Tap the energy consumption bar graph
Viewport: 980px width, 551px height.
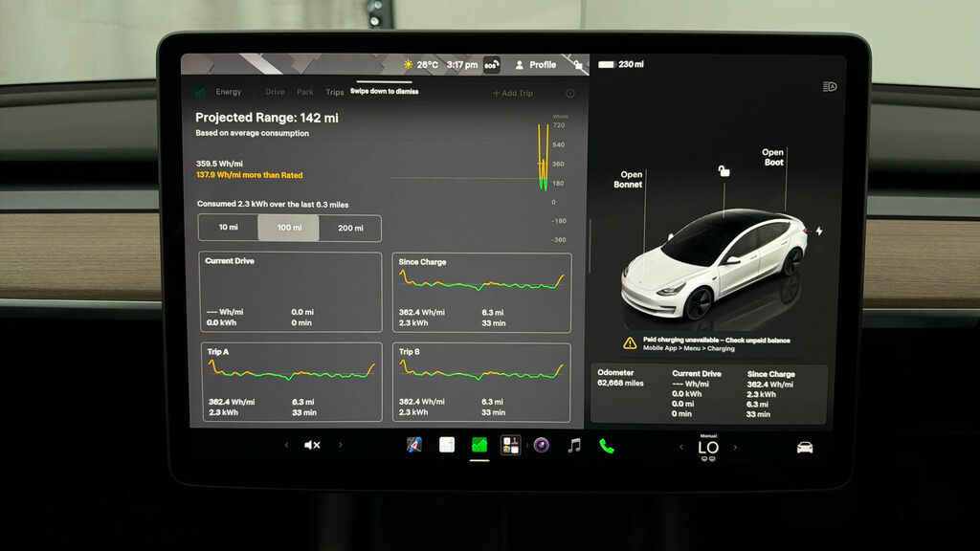click(544, 158)
